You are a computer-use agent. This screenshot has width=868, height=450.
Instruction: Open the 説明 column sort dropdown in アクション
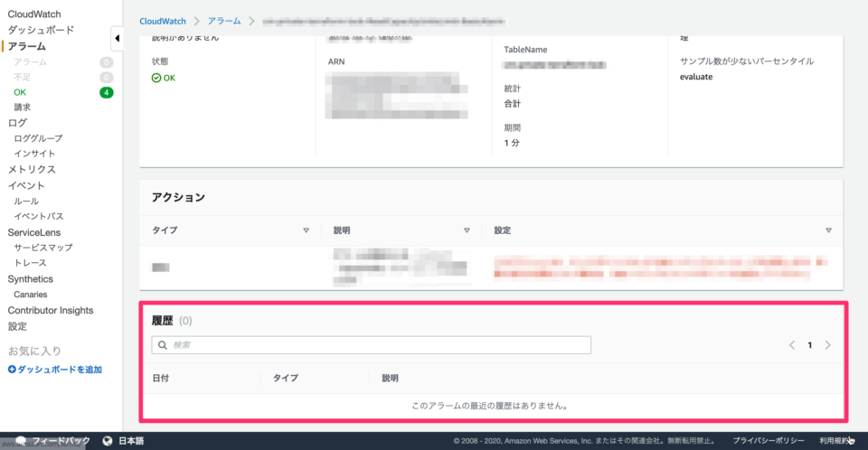(x=467, y=230)
